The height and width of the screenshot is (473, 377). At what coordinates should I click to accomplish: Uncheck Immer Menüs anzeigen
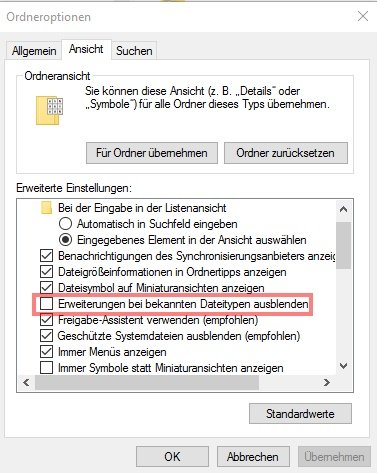tap(46, 352)
